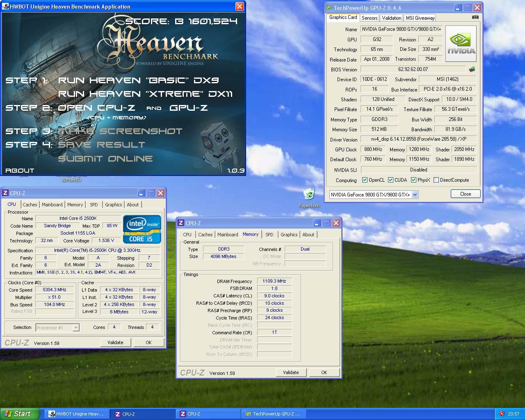This screenshot has width=525, height=420.
Task: Click OK in the CPU-Z memory window
Action: 324,372
